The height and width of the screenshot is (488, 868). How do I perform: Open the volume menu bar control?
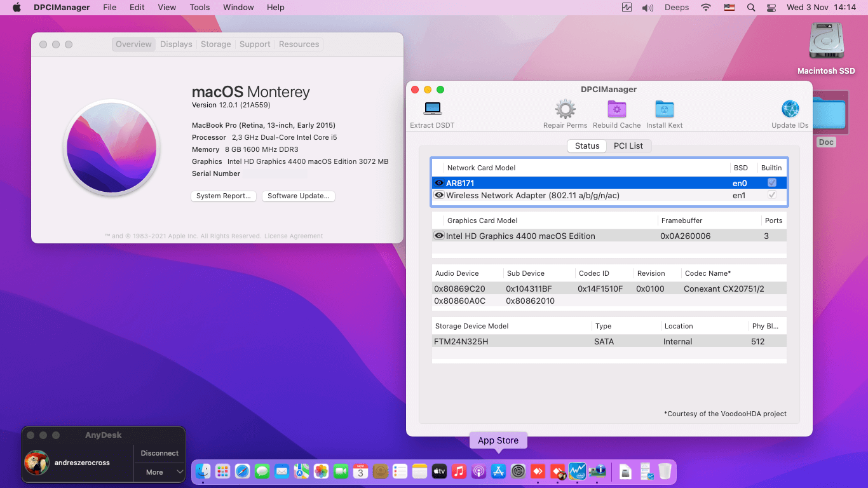tap(648, 8)
